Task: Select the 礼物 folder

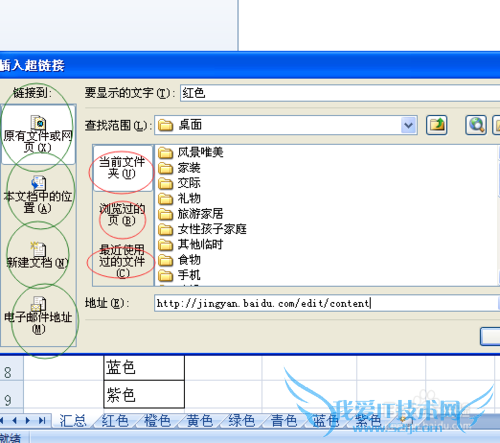Action: point(179,199)
